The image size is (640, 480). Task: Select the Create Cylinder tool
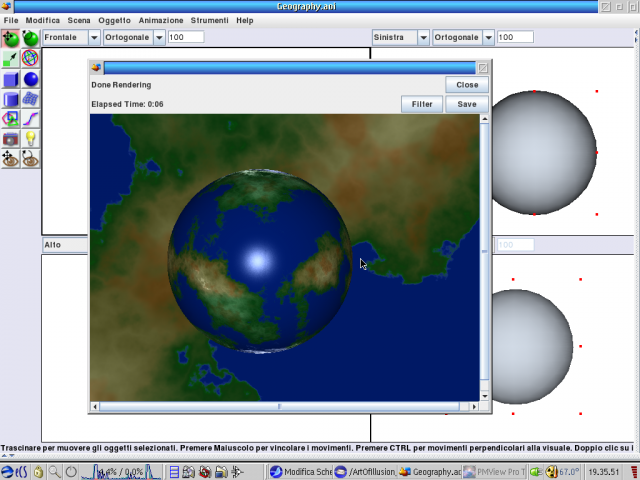[x=11, y=99]
